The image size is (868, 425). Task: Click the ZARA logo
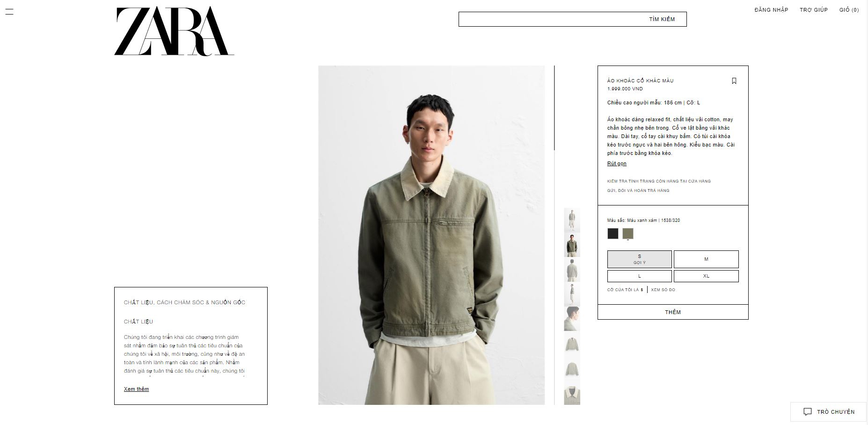[x=174, y=31]
